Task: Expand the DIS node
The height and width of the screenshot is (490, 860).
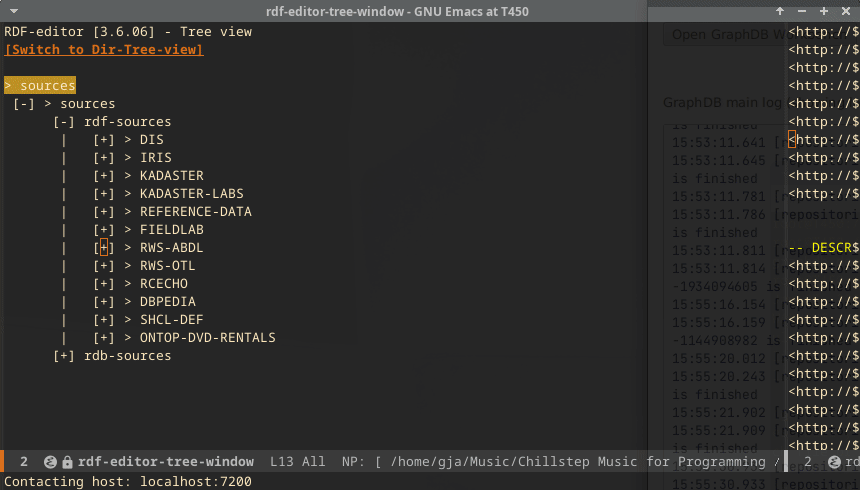Action: [x=104, y=140]
